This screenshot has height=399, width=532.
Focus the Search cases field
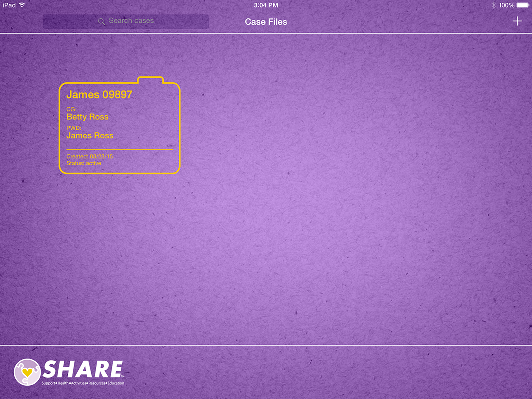[131, 21]
